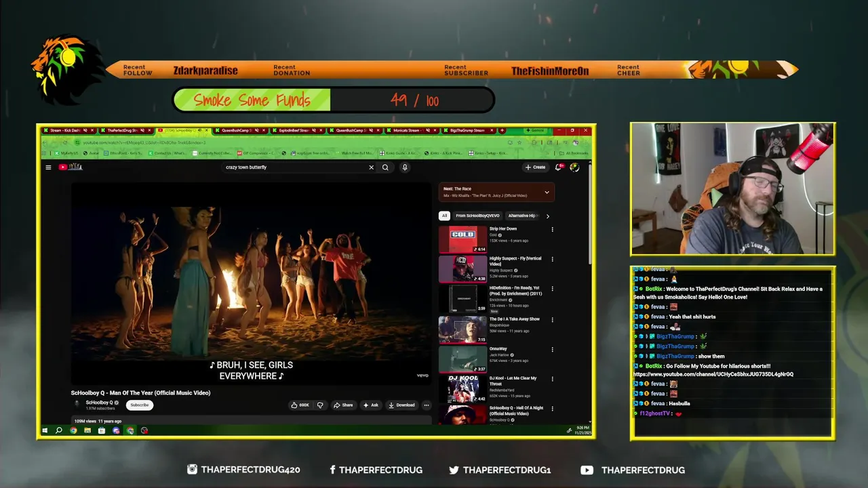The height and width of the screenshot is (488, 868).
Task: Open options menu for HiDefinition - I'm Ready
Action: click(x=552, y=289)
